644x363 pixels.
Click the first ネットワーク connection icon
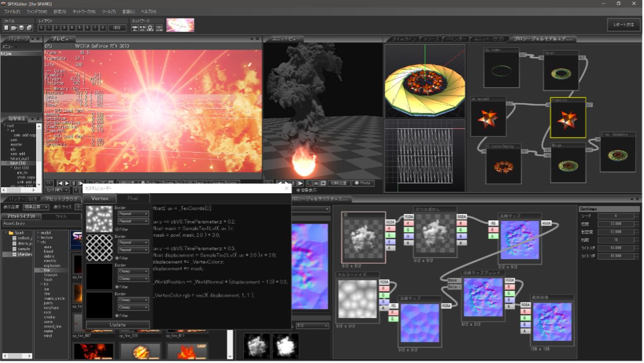[135, 28]
